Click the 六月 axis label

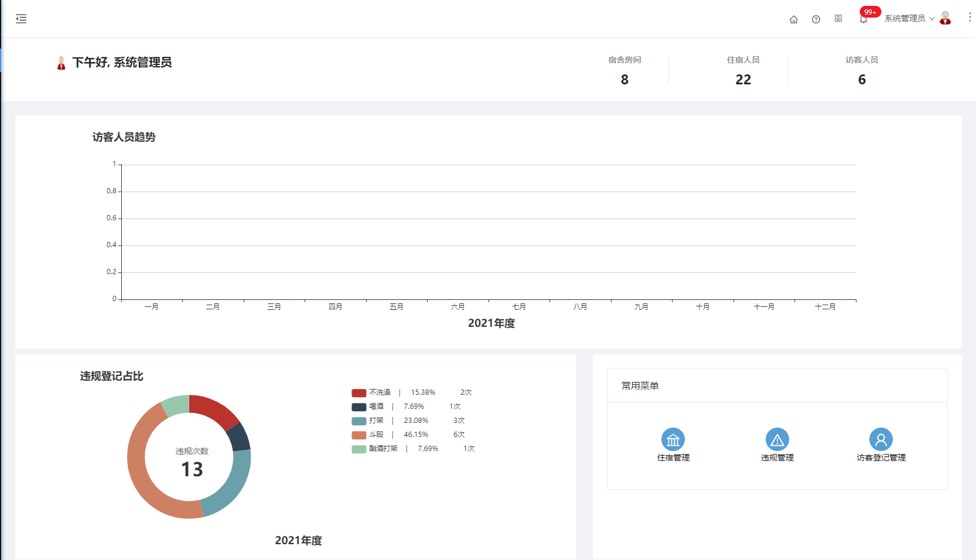pos(458,307)
